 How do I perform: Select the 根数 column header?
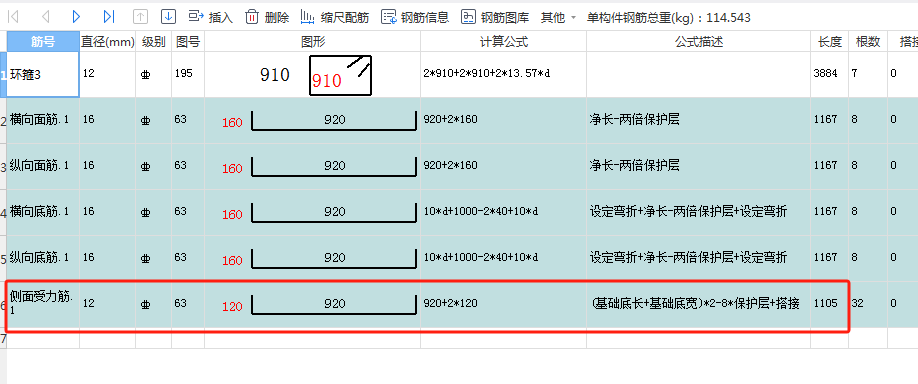click(868, 42)
